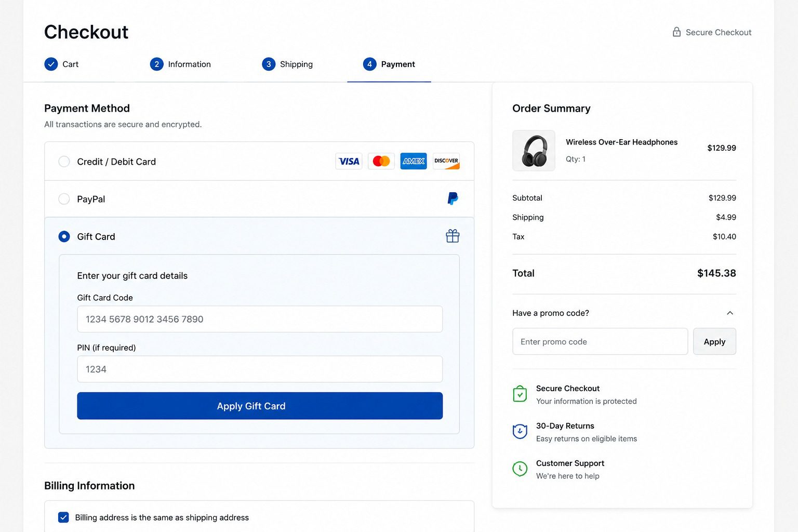
Task: Click the Have a promo code? label
Action: tap(551, 313)
